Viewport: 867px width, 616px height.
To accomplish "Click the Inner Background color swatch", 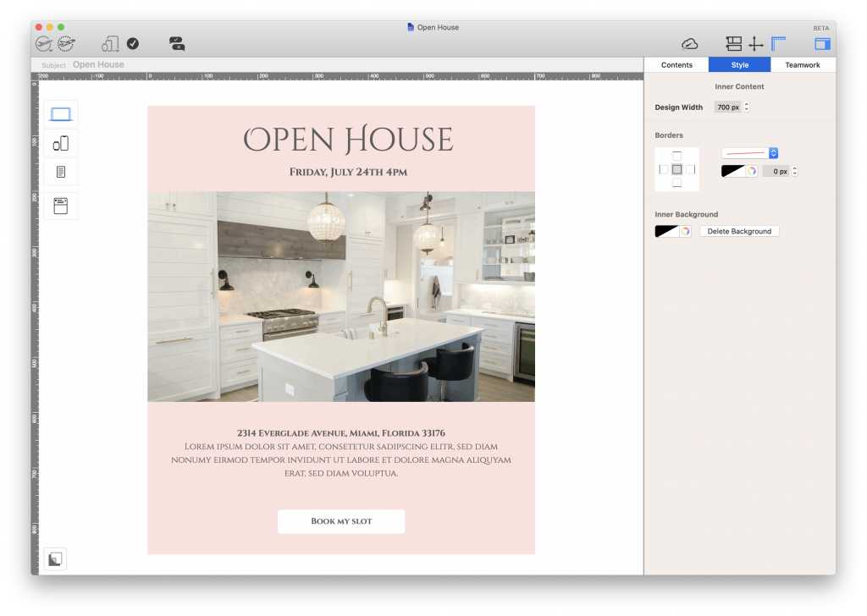I will [x=667, y=232].
